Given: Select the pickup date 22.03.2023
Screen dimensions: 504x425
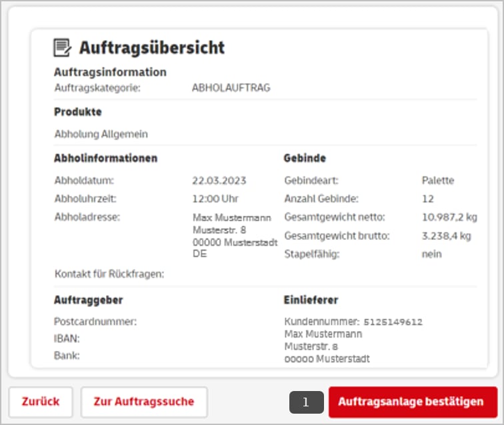Looking at the screenshot, I should [219, 181].
